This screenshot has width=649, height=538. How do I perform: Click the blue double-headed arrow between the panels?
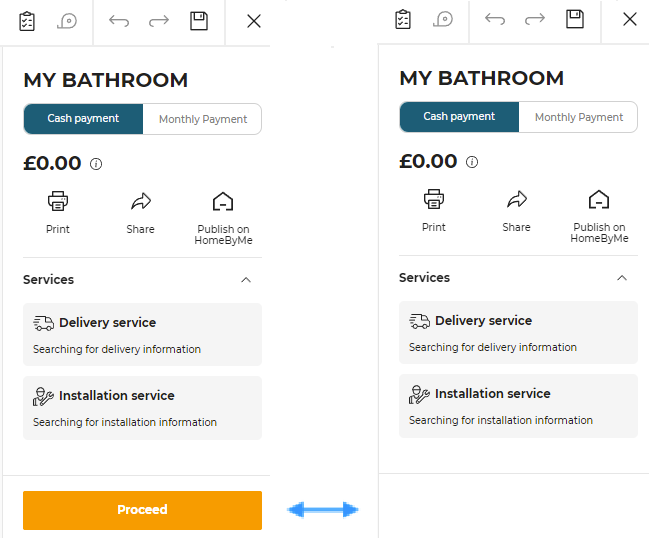[x=322, y=510]
